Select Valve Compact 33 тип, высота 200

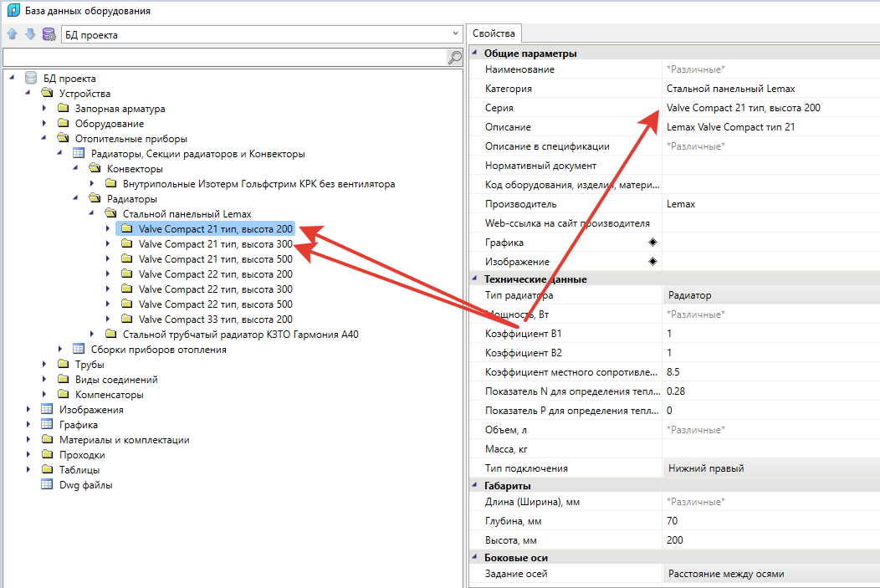pos(216,320)
